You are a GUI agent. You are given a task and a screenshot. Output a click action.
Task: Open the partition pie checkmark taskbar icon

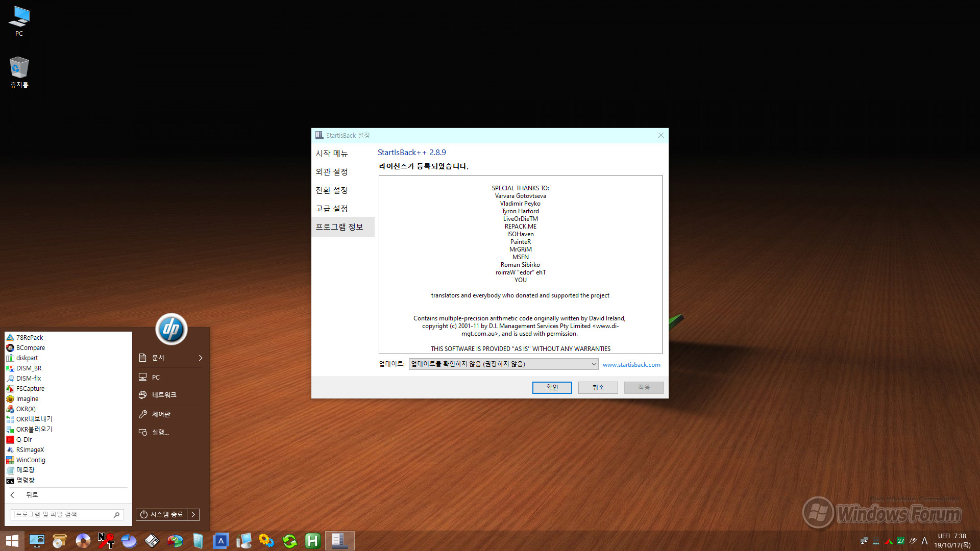click(x=175, y=541)
